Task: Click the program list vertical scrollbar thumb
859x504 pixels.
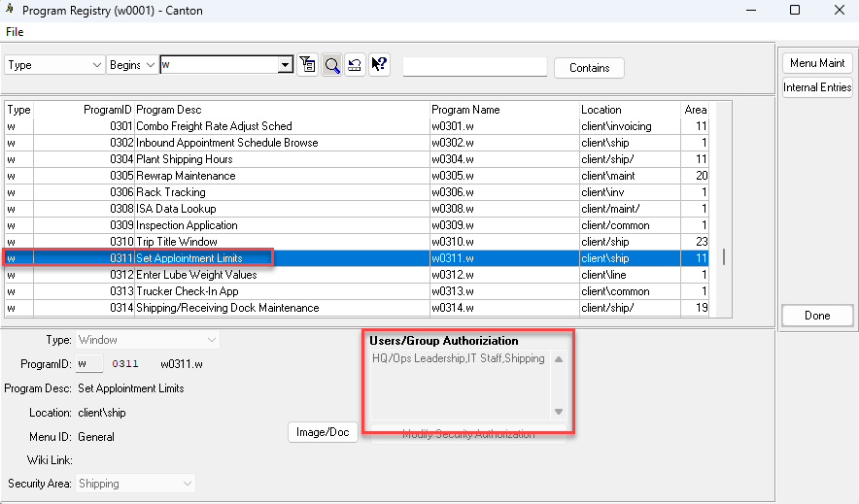Action: (724, 257)
